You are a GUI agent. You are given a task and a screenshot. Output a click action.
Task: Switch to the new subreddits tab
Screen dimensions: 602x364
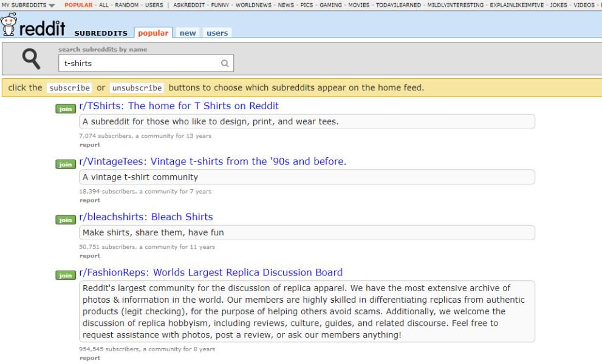tap(188, 33)
